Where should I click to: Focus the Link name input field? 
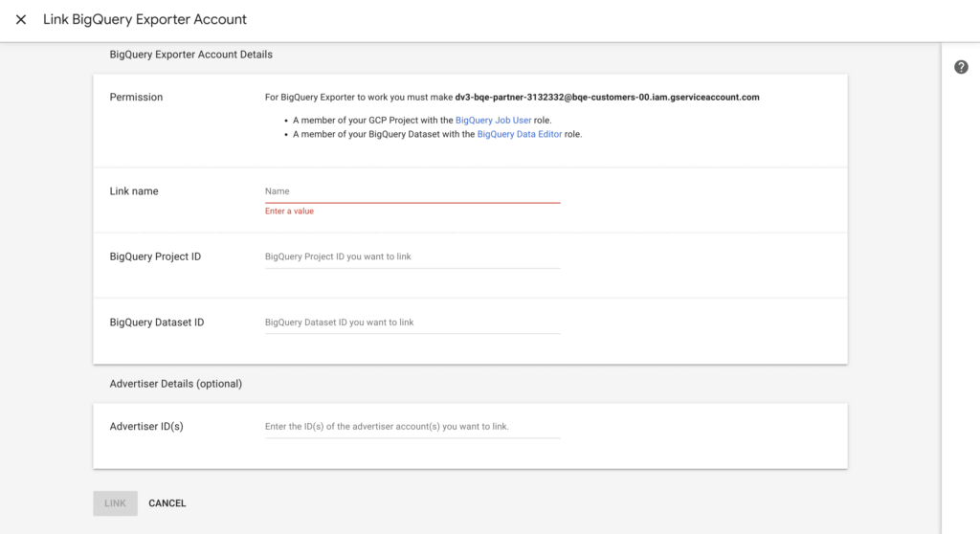[412, 191]
